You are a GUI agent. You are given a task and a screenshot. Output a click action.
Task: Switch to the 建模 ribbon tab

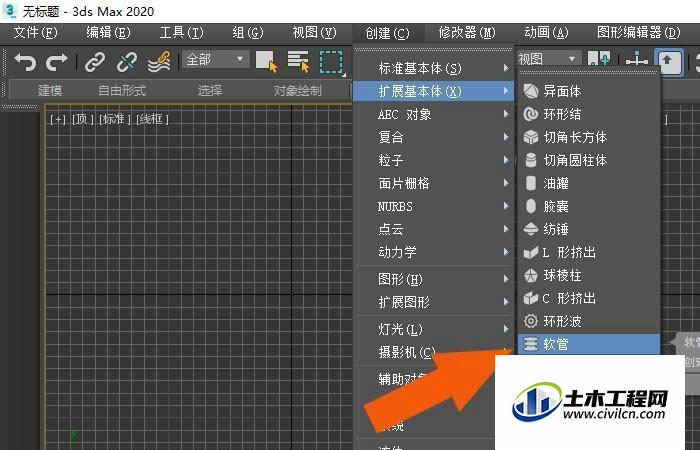click(x=50, y=91)
